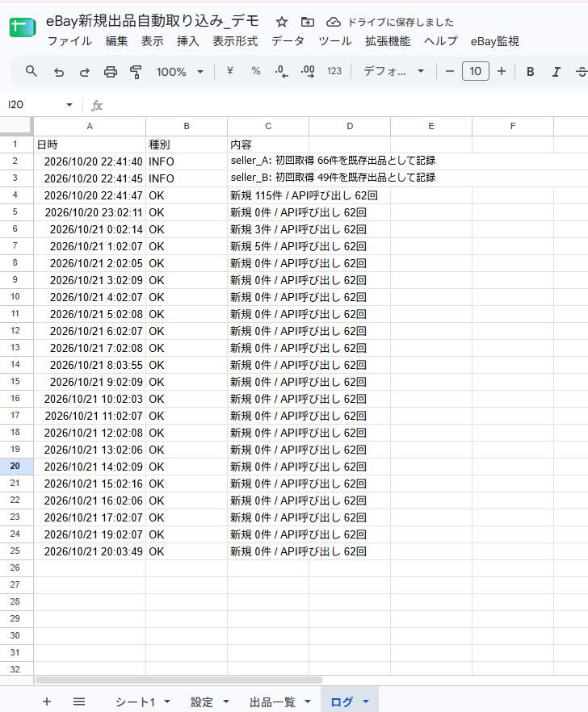This screenshot has width=588, height=712.
Task: Decrease font size with minus
Action: [450, 71]
